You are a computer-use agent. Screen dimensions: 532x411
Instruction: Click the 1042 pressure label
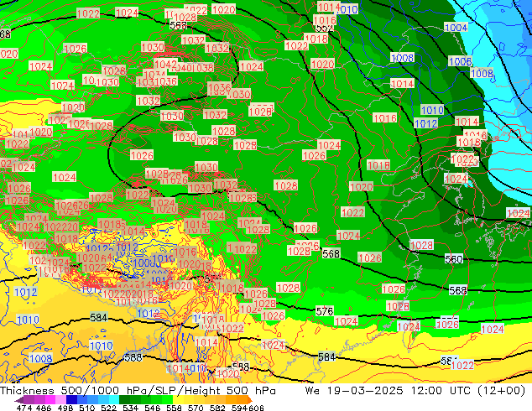[165, 64]
